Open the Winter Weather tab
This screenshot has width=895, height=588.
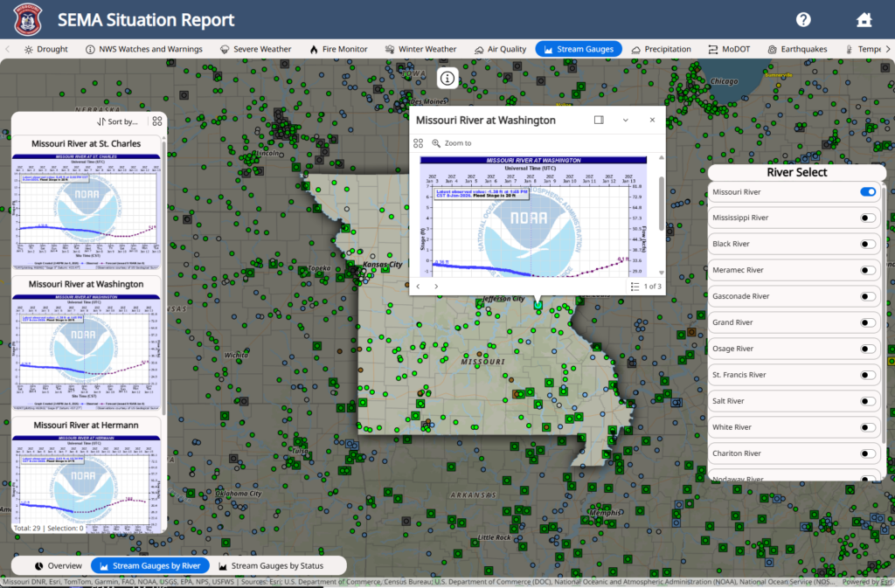(420, 49)
